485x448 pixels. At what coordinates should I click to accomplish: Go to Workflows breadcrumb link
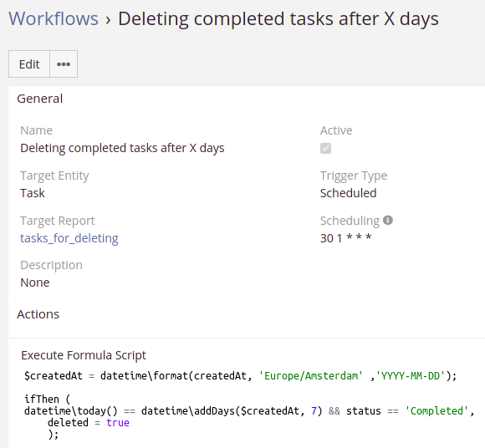click(54, 18)
